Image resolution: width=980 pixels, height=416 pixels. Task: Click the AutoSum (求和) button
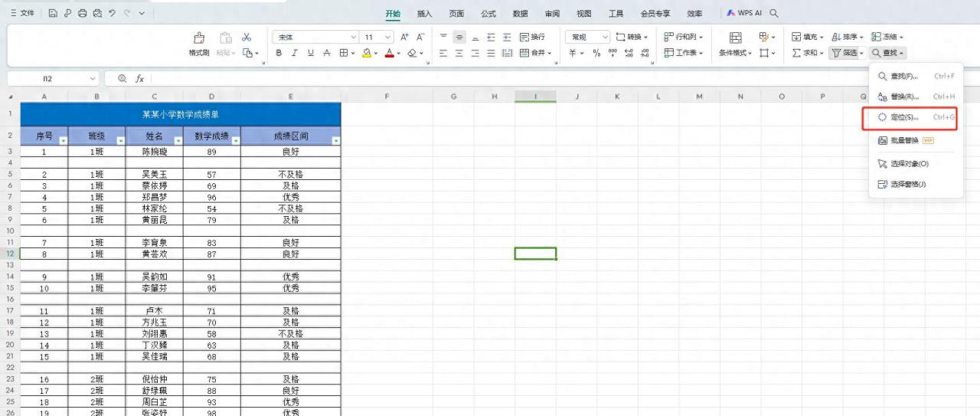[x=808, y=53]
